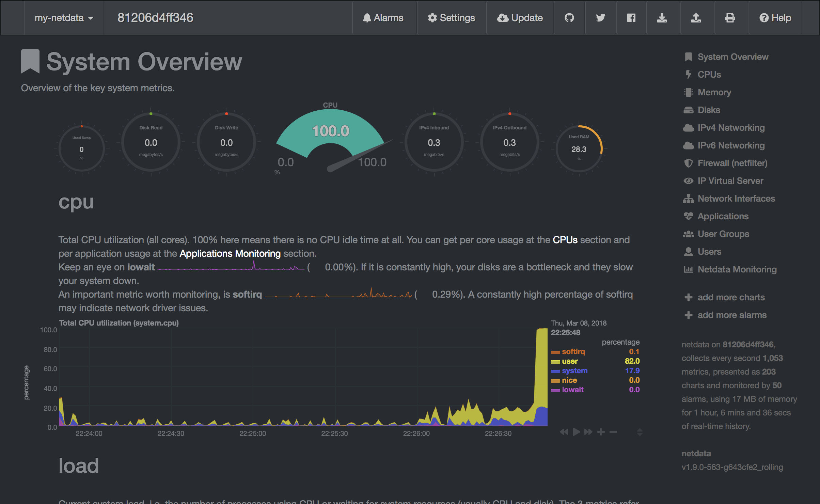This screenshot has height=504, width=820.
Task: Expand add more charts in sidebar
Action: (x=731, y=297)
